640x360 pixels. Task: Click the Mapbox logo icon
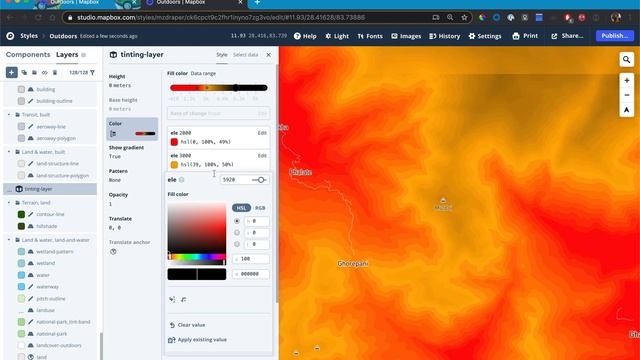tap(10, 36)
